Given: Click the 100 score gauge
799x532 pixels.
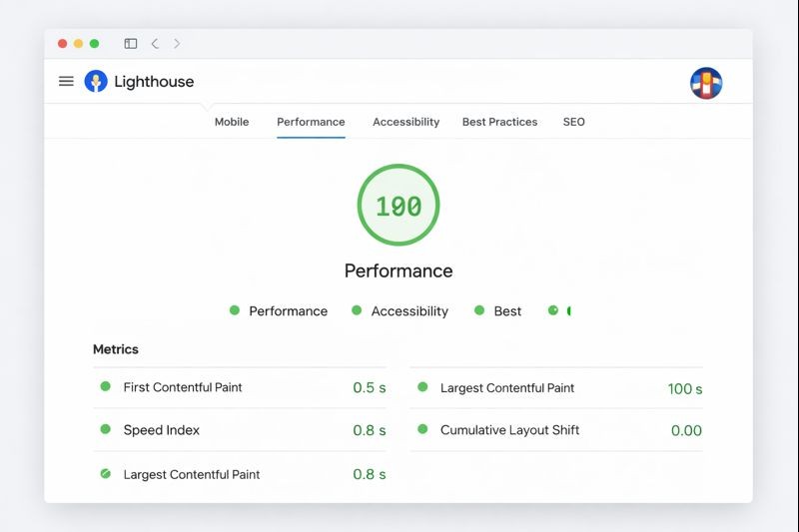Looking at the screenshot, I should pos(399,206).
